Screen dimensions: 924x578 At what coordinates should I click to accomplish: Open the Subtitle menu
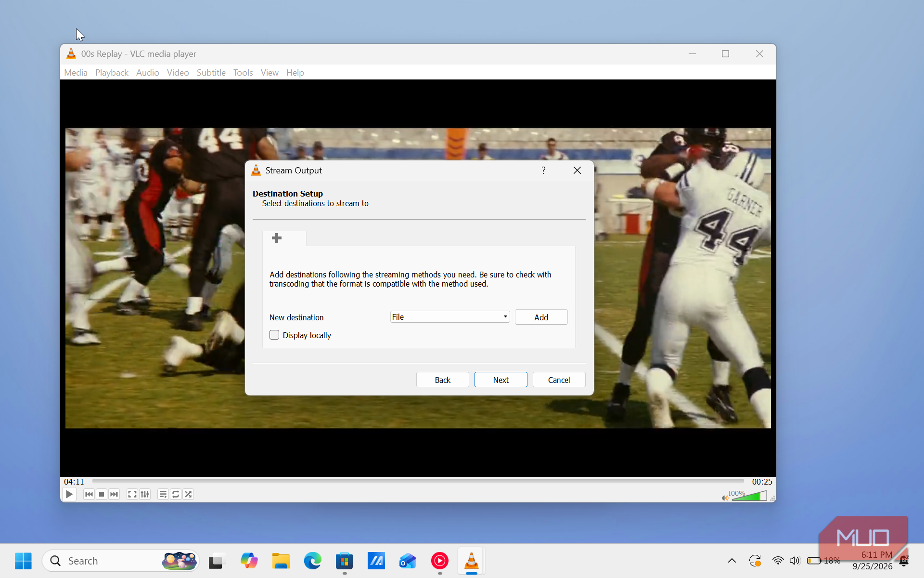211,73
